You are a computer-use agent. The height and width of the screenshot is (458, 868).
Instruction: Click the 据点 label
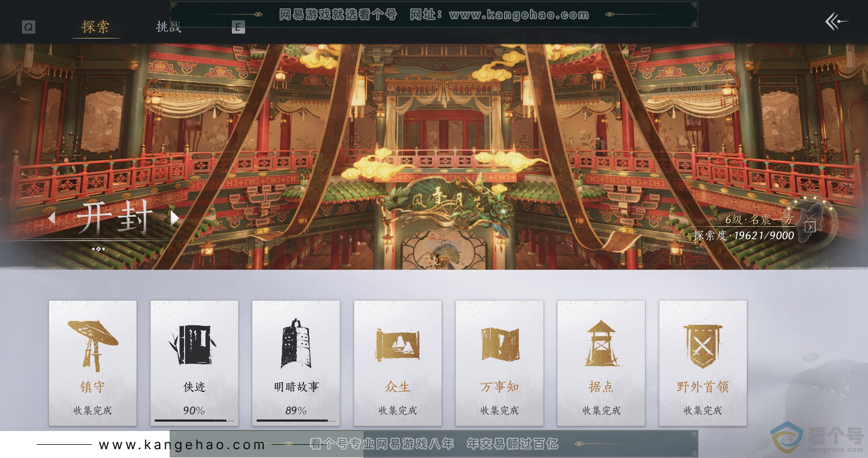tap(601, 387)
